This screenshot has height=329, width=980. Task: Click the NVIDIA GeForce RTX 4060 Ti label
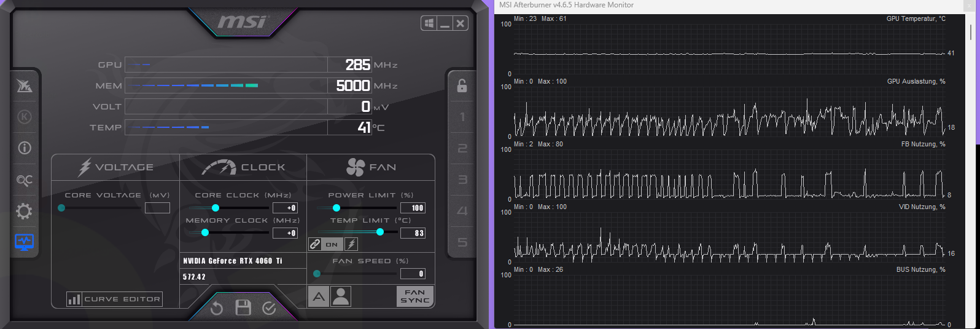233,261
